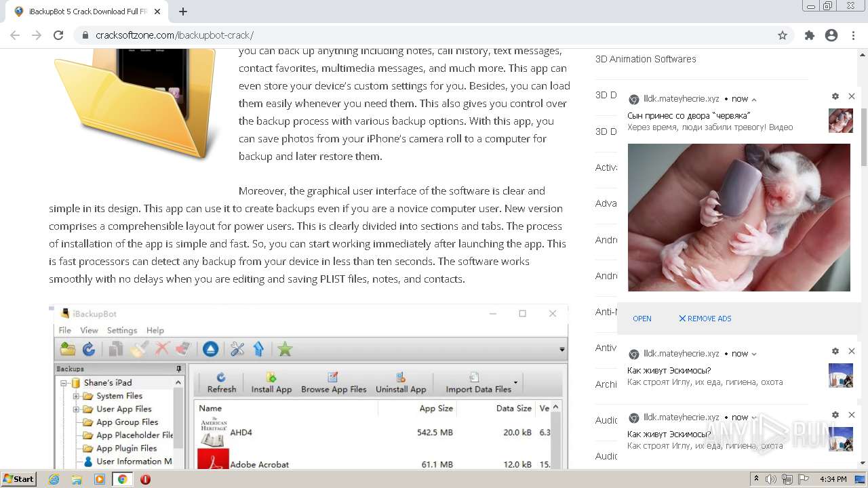
Task: Expand the second 'Как живут Эскимосы?' notification chevron
Action: (754, 354)
